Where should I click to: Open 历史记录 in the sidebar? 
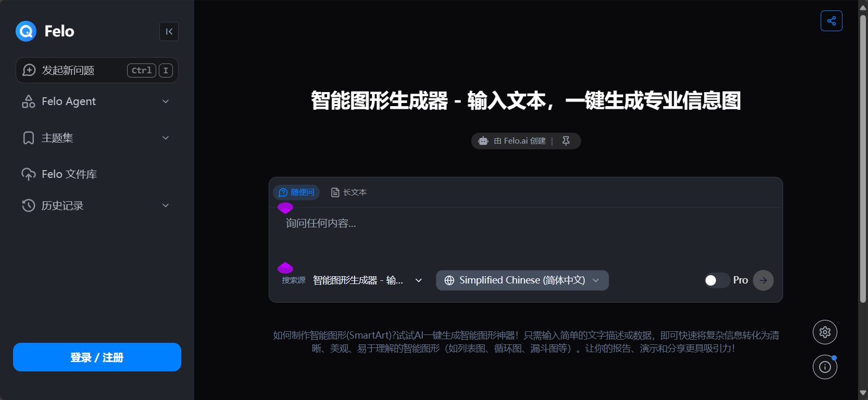pos(97,205)
